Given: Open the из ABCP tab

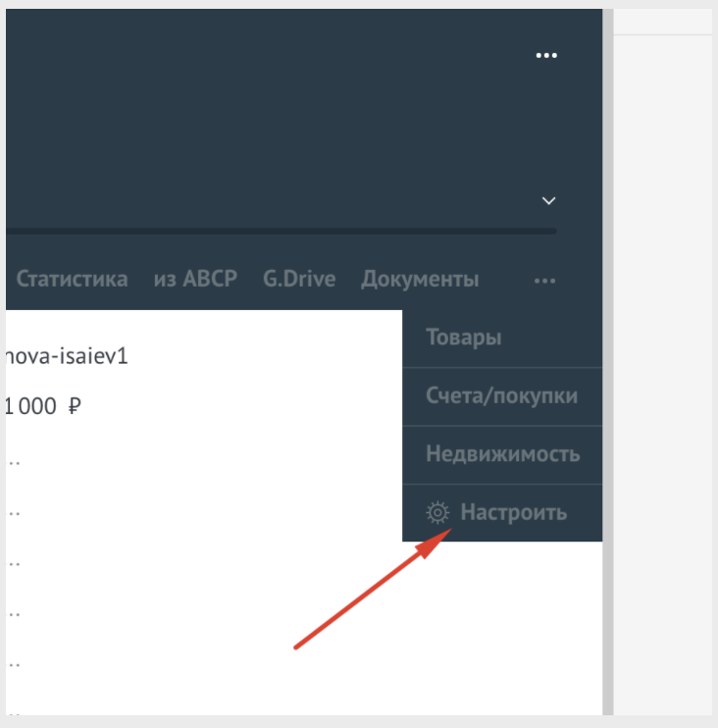Looking at the screenshot, I should pyautogui.click(x=195, y=279).
